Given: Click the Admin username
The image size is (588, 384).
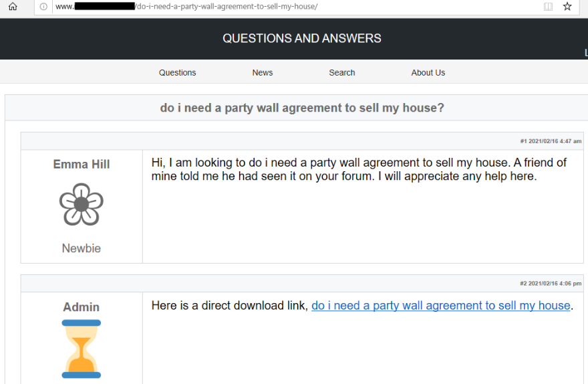Looking at the screenshot, I should coord(82,306).
